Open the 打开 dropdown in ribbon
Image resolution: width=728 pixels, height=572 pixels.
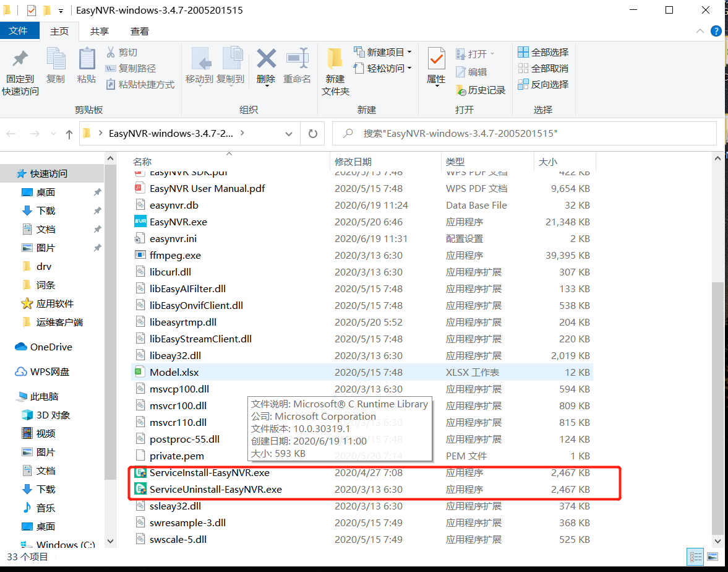pyautogui.click(x=476, y=54)
